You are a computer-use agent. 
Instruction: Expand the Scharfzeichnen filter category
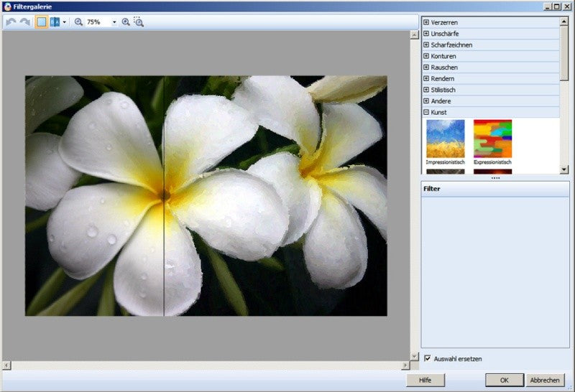426,45
